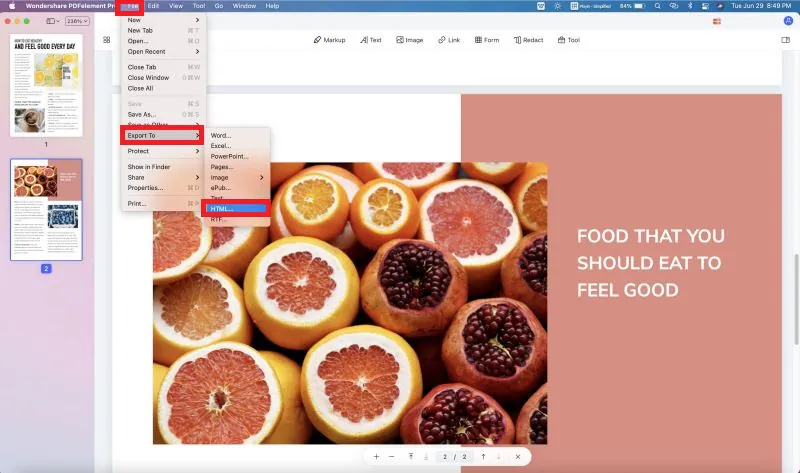Zoom in with the plus button
Image resolution: width=800 pixels, height=473 pixels.
pos(376,457)
